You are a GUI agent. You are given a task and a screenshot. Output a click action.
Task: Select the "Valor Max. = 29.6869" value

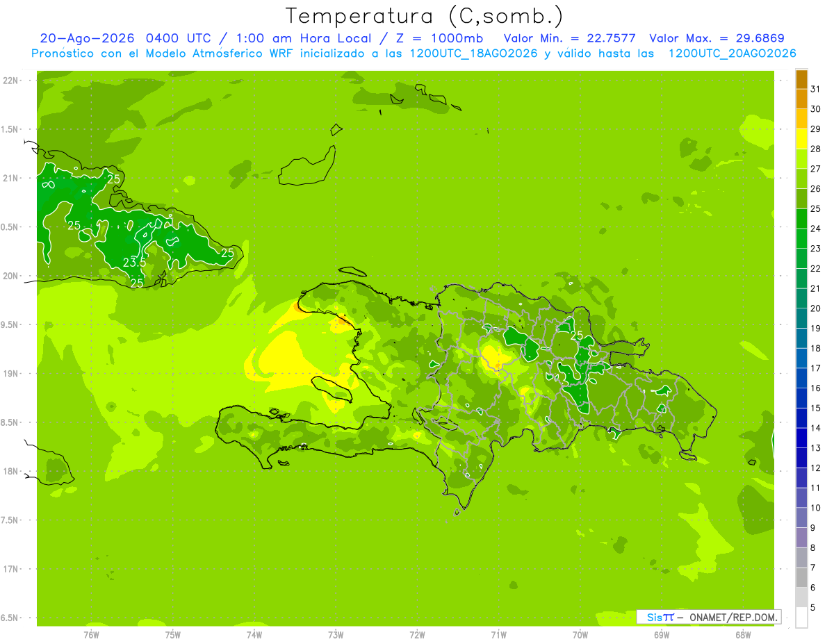click(717, 38)
